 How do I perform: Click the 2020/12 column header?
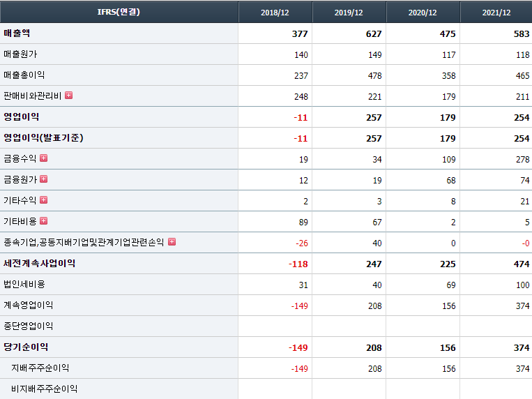(x=423, y=13)
